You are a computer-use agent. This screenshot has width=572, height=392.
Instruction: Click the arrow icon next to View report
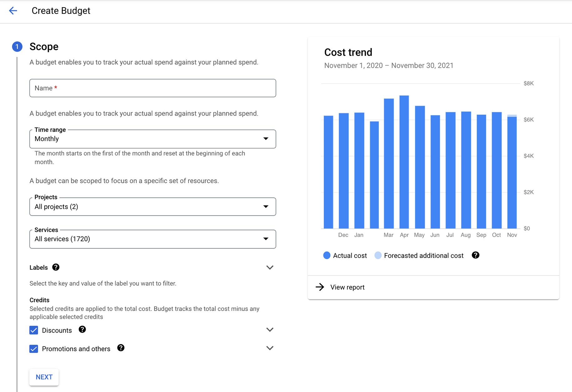pos(320,287)
